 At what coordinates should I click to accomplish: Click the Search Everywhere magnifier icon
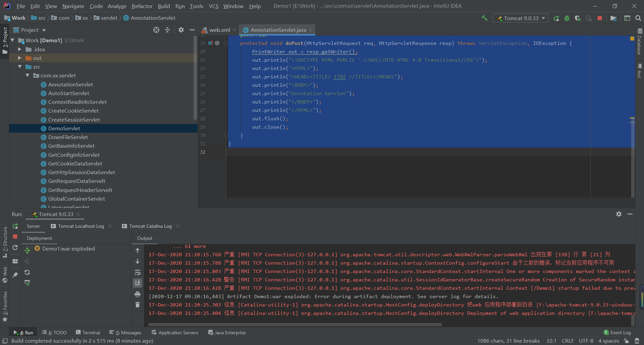pos(638,18)
